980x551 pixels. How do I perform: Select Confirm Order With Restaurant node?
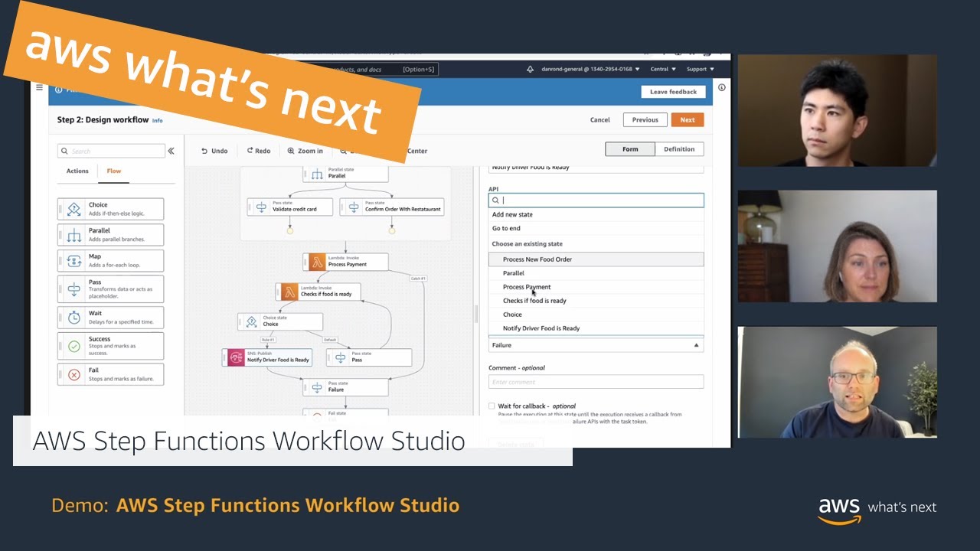point(392,207)
